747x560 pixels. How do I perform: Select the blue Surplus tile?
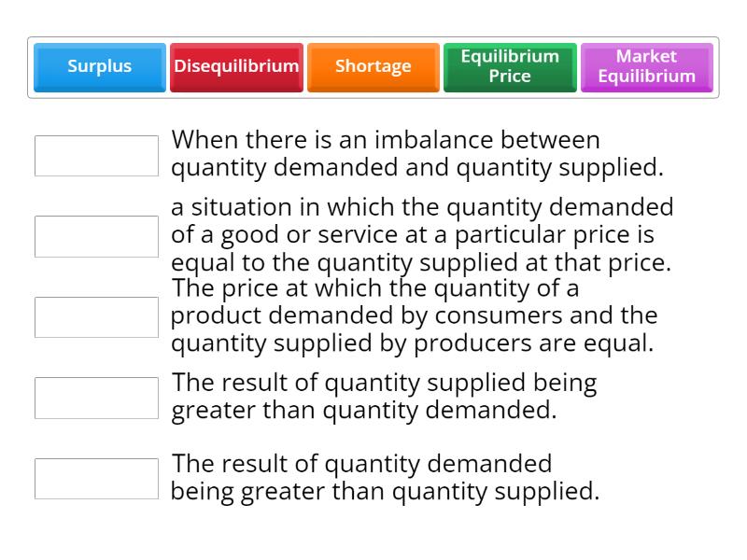coord(98,66)
